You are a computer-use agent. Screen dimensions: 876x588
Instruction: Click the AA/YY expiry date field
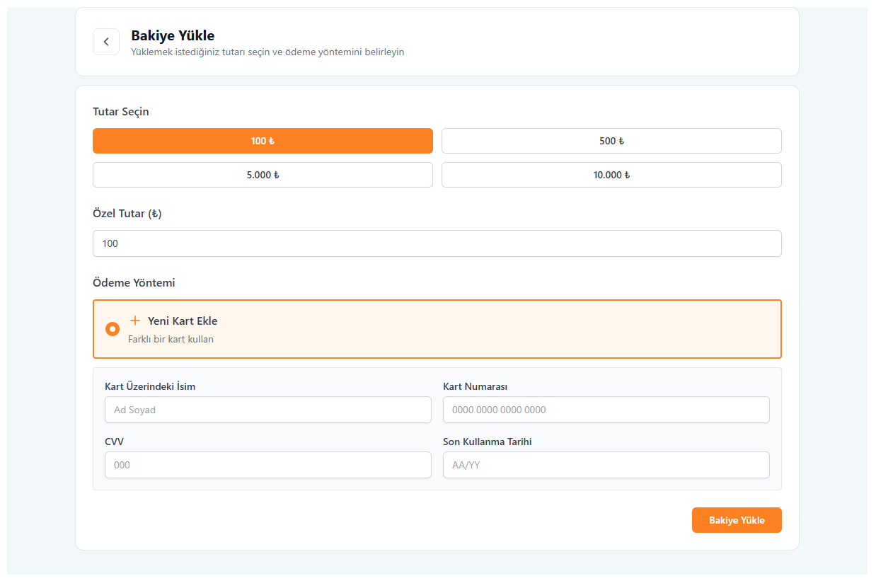point(606,465)
